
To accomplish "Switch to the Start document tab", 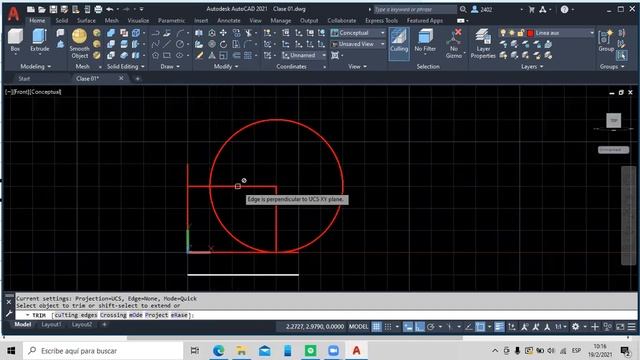I will point(24,78).
